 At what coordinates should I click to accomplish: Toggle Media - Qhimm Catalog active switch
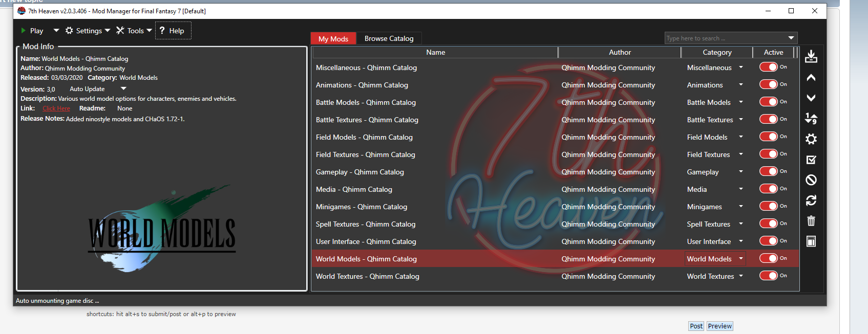[x=769, y=189]
